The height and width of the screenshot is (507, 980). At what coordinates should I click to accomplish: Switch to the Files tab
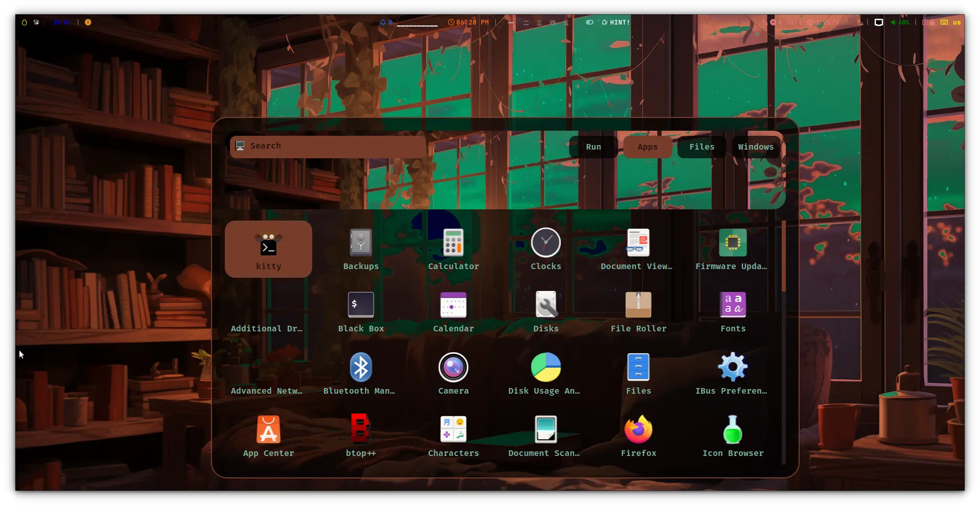pyautogui.click(x=702, y=147)
